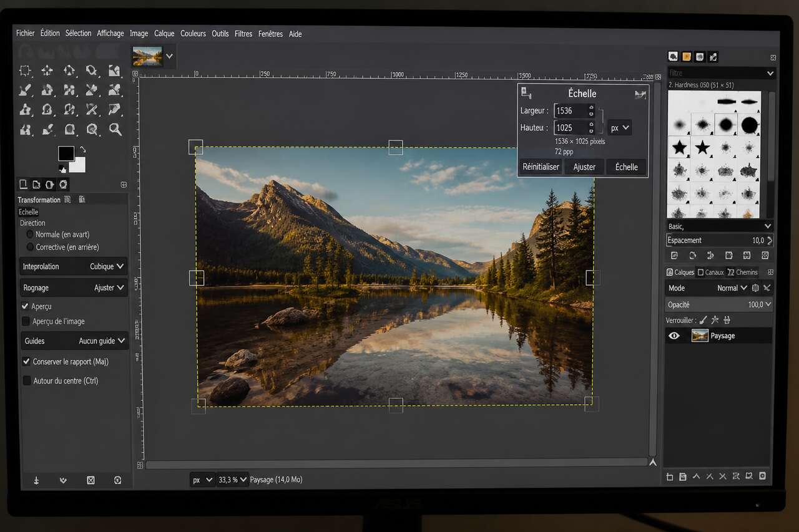
Task: Create a new layer with bottom-bar icon
Action: pyautogui.click(x=670, y=477)
